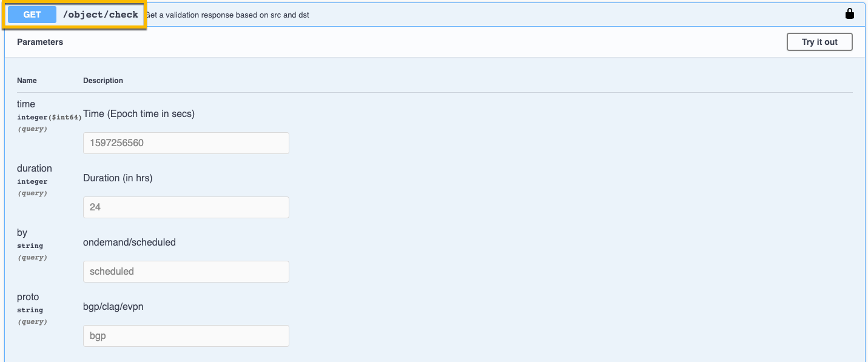Click the Description column header

pyautogui.click(x=103, y=81)
